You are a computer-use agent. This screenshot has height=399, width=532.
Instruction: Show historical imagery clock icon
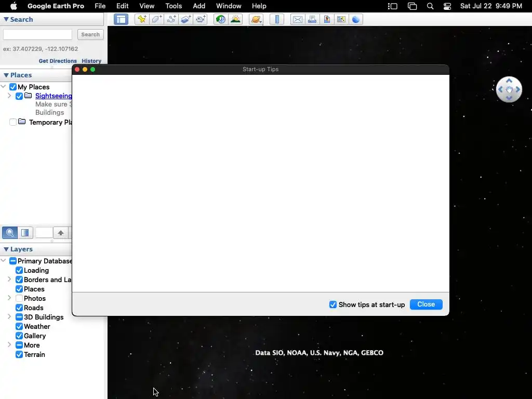[221, 19]
